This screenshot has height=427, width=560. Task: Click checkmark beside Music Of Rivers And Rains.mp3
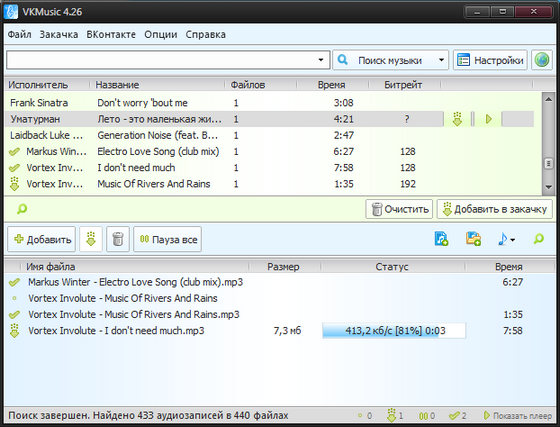point(14,315)
